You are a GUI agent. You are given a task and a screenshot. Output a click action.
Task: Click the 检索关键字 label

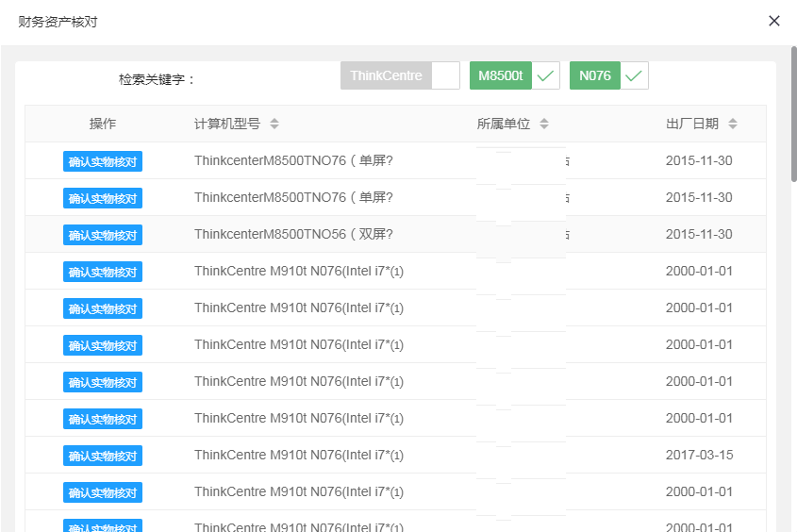[x=157, y=79]
